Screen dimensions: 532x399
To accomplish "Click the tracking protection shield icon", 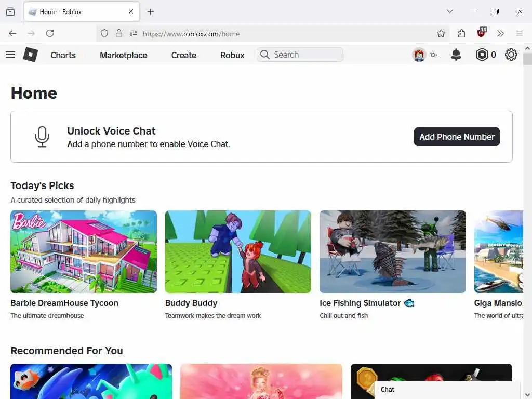I will tap(104, 33).
